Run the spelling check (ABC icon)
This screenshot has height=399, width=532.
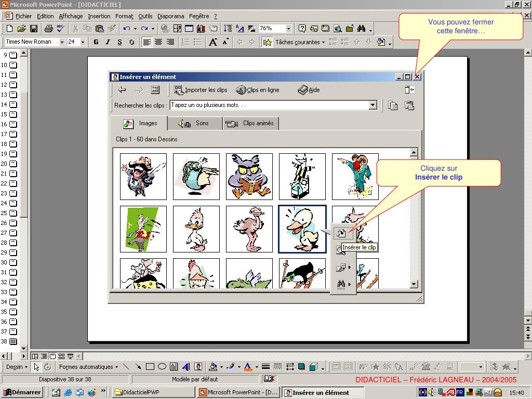coord(60,29)
